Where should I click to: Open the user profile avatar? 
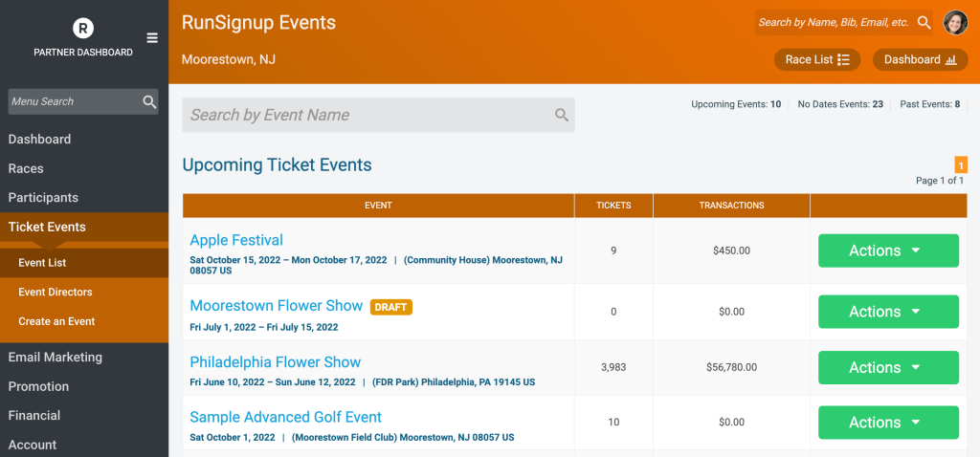point(955,23)
